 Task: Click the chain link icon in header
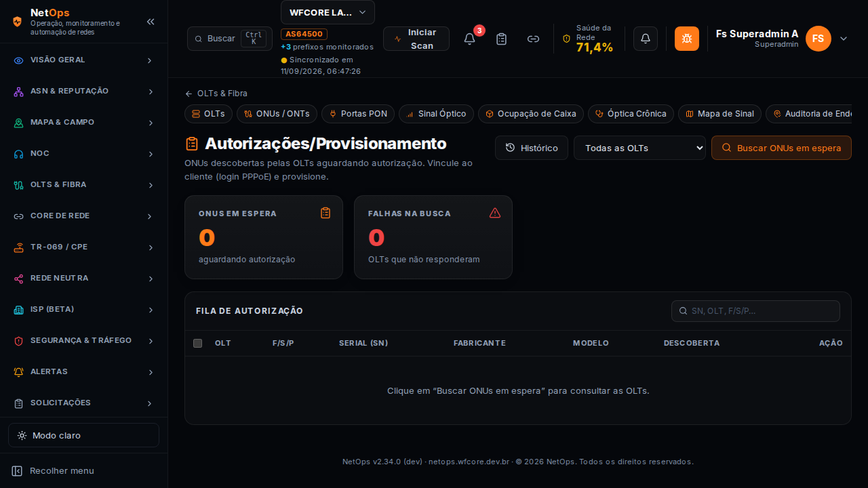(x=534, y=39)
